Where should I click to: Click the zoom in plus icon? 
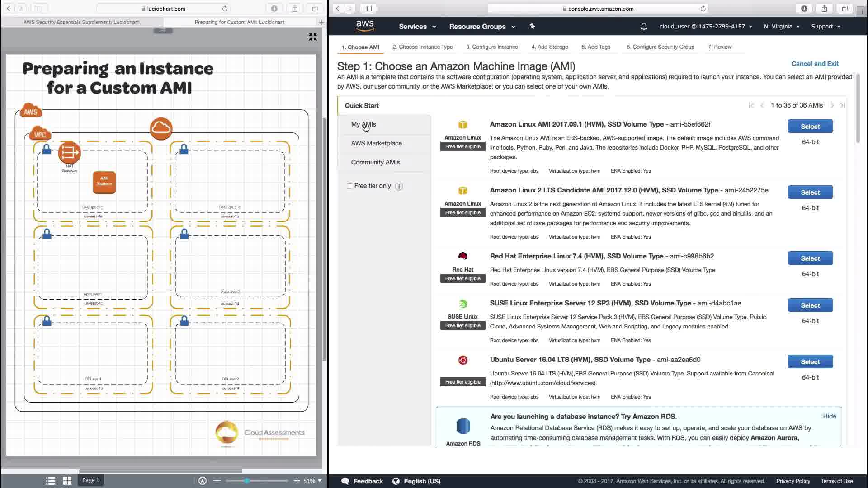pyautogui.click(x=297, y=481)
